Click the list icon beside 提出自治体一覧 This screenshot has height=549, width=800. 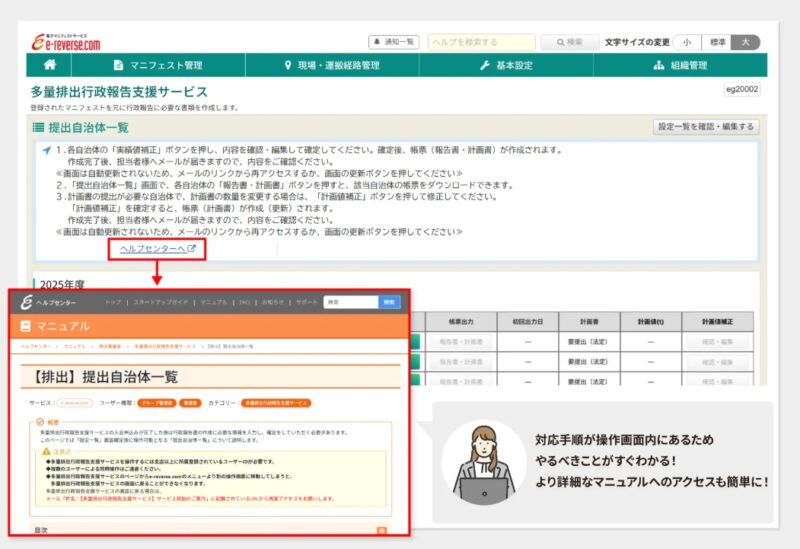[x=38, y=127]
